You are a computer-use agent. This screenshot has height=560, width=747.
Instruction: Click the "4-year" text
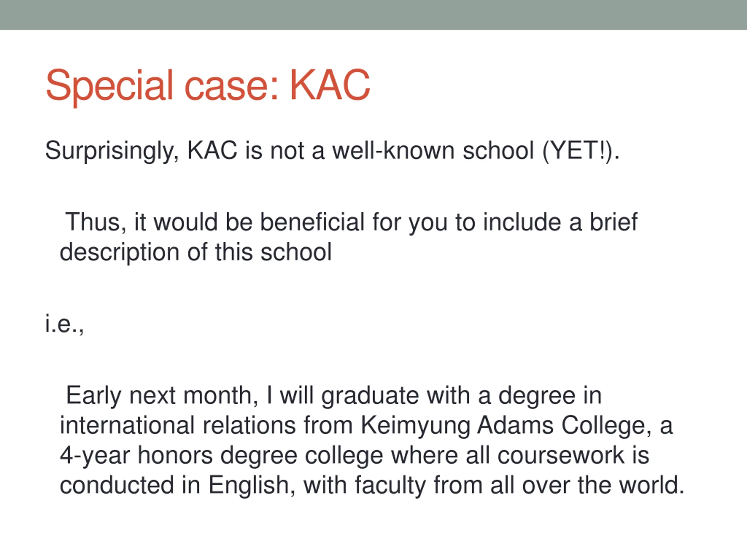[95, 455]
